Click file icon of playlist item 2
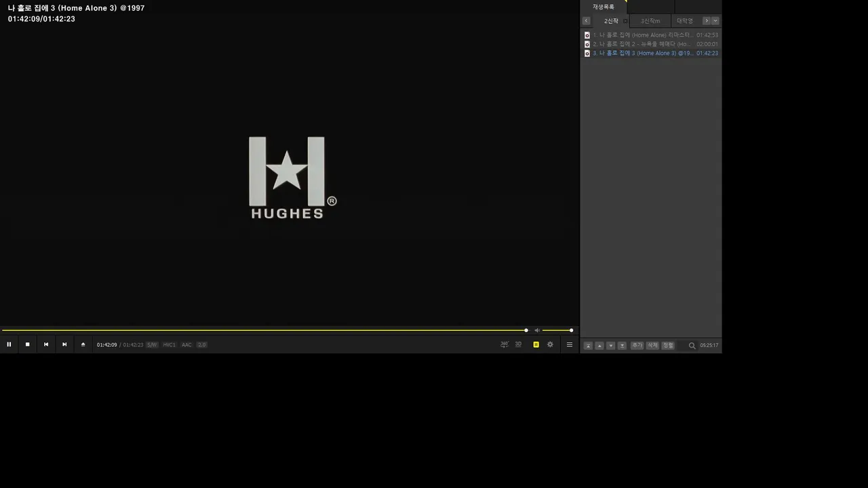The height and width of the screenshot is (488, 868). [587, 44]
